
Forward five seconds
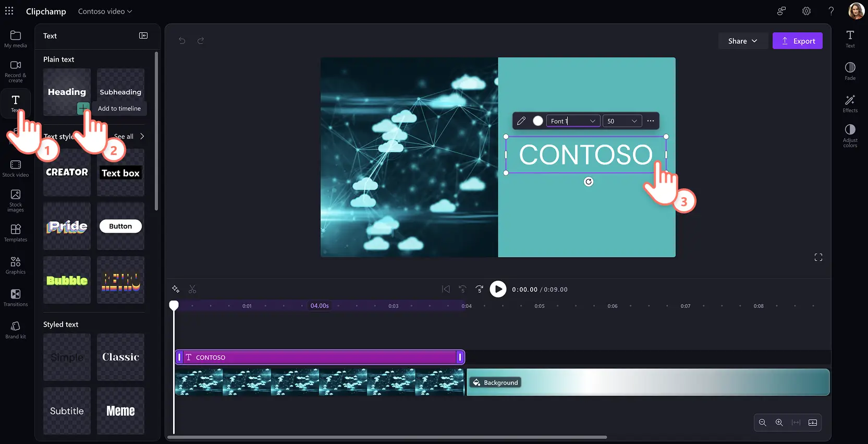480,289
